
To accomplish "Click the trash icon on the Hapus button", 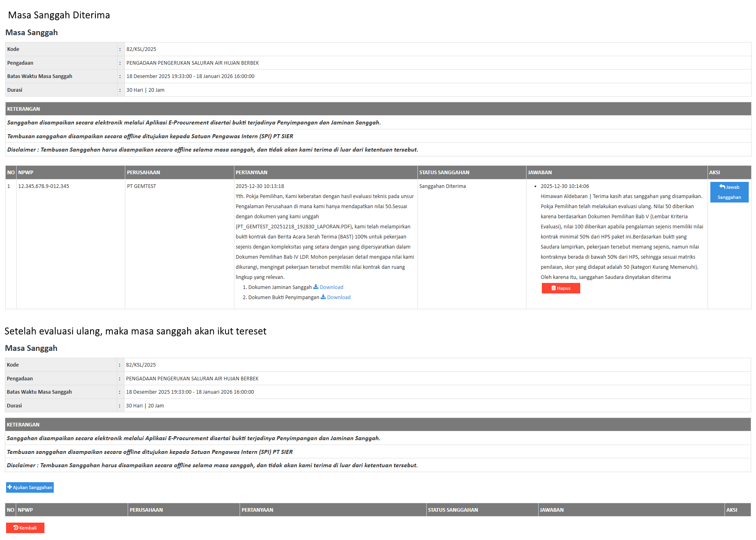I will click(554, 288).
